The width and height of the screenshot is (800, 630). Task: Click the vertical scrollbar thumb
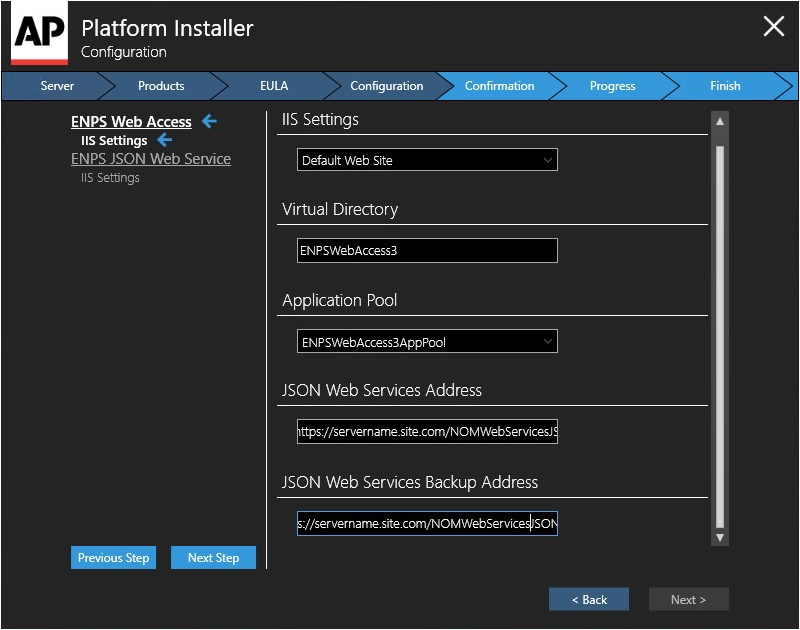[720, 337]
